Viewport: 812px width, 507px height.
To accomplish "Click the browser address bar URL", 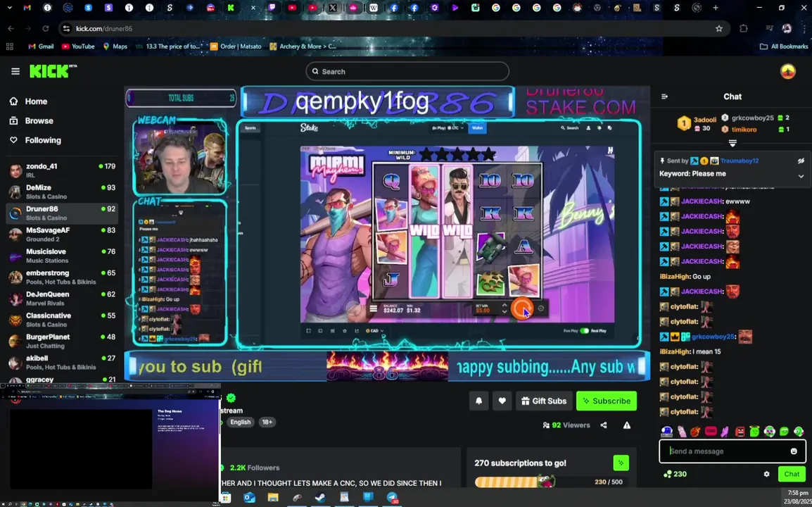I will [x=104, y=28].
